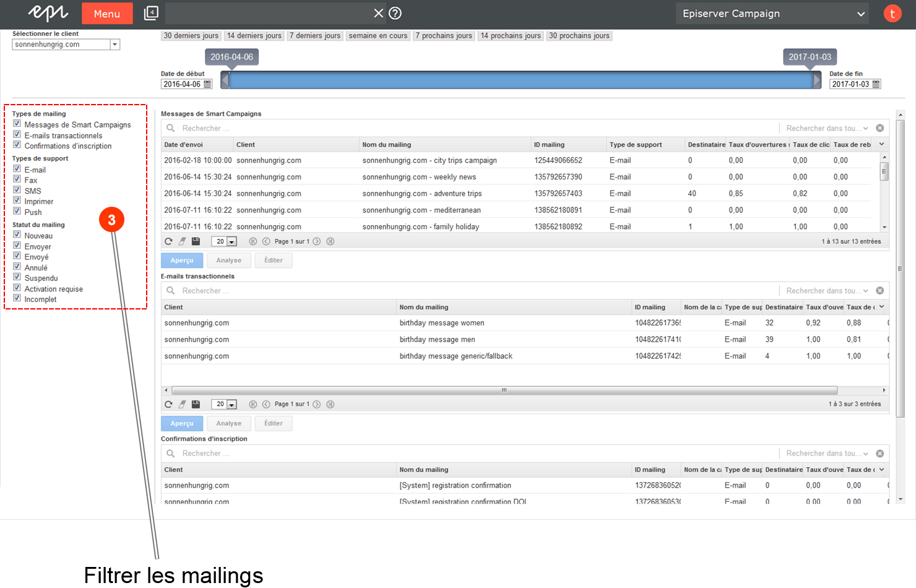The width and height of the screenshot is (916, 588).
Task: Toggle the Annulé status checkbox
Action: [x=17, y=267]
